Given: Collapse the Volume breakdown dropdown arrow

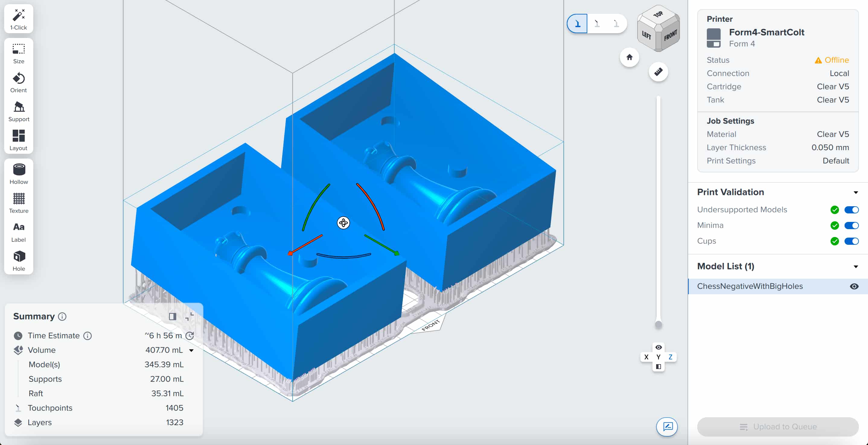Looking at the screenshot, I should pyautogui.click(x=191, y=350).
